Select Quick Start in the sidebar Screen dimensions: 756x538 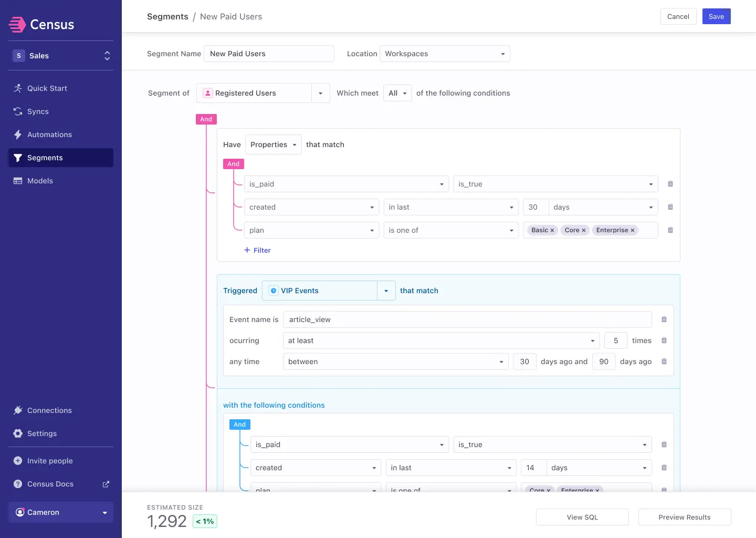[x=47, y=88]
